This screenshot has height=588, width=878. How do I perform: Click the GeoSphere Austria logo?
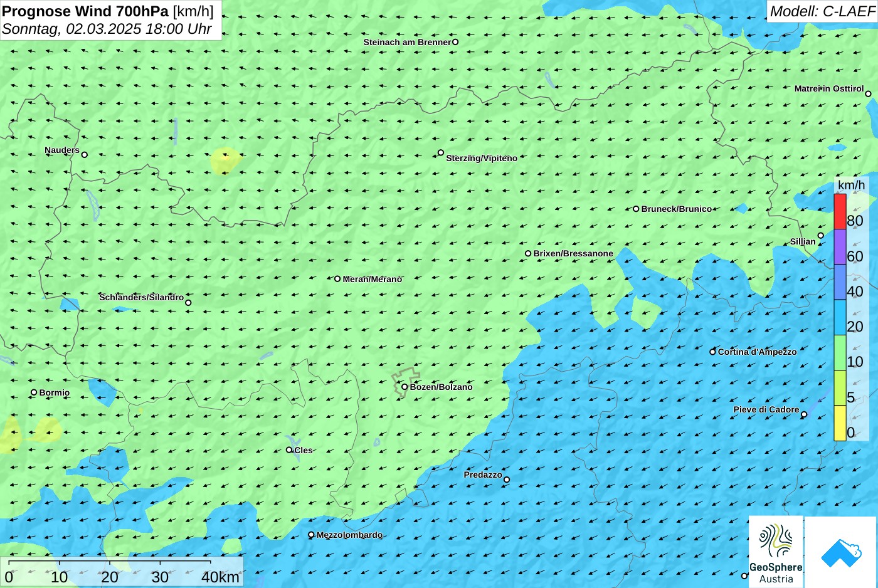click(x=776, y=552)
